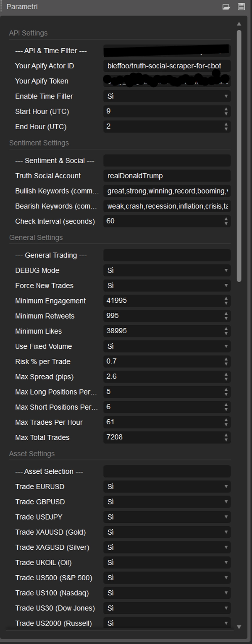This screenshot has height=644, width=252.
Task: Increase Start Hour (UTC) with up arrow
Action: click(226, 109)
